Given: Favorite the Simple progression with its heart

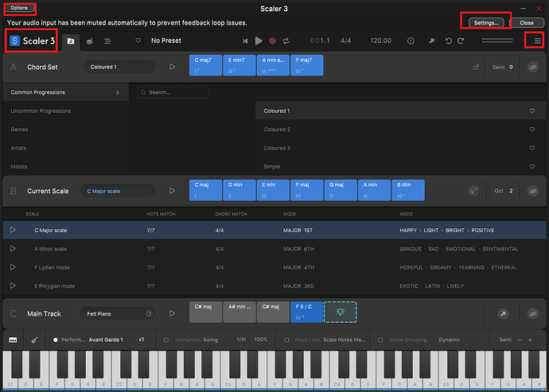Looking at the screenshot, I should (x=532, y=167).
